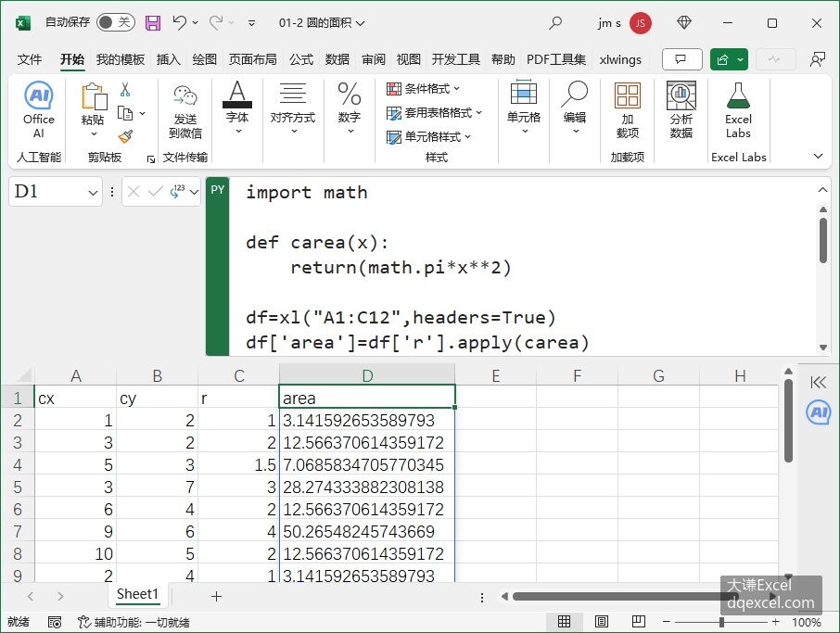The image size is (840, 633).
Task: Click the zoom in plus button
Action: click(776, 622)
